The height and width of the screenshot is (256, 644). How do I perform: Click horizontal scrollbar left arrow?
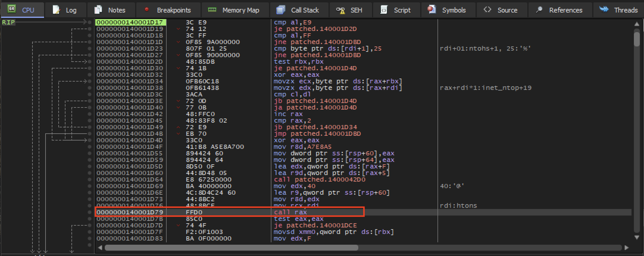(x=100, y=248)
